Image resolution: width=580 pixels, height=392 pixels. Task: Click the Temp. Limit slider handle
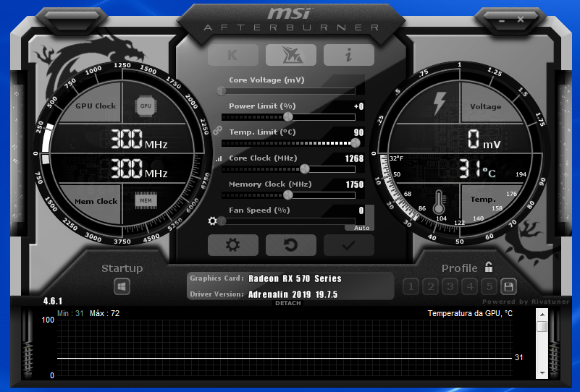(x=355, y=142)
